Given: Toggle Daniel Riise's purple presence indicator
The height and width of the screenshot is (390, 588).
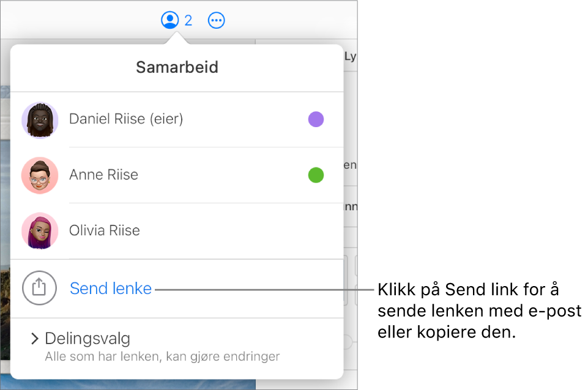Looking at the screenshot, I should (x=316, y=119).
